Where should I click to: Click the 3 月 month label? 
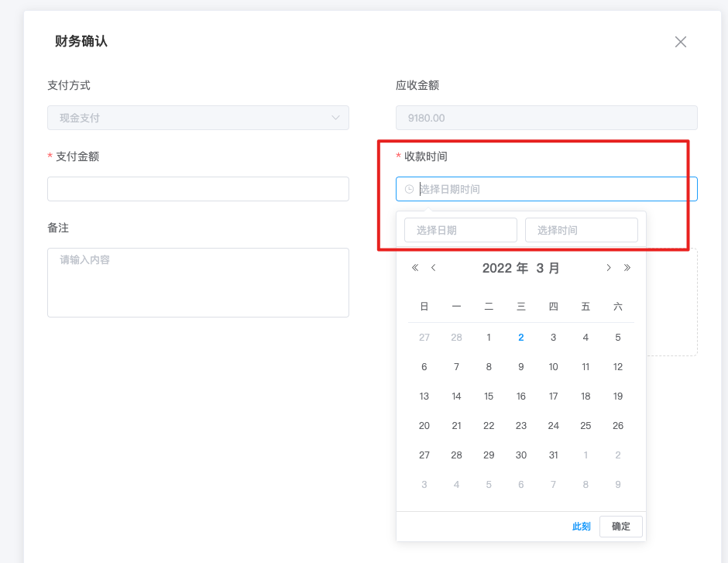click(548, 268)
